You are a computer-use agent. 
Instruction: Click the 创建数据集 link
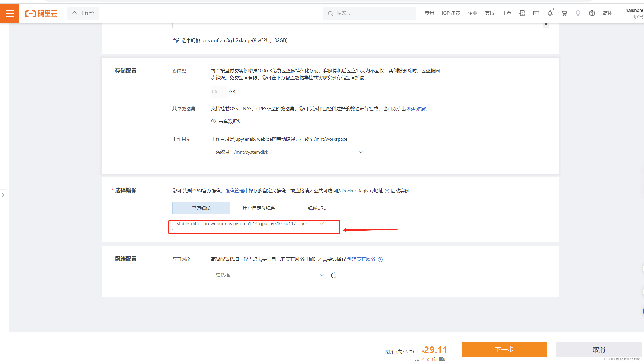(418, 108)
